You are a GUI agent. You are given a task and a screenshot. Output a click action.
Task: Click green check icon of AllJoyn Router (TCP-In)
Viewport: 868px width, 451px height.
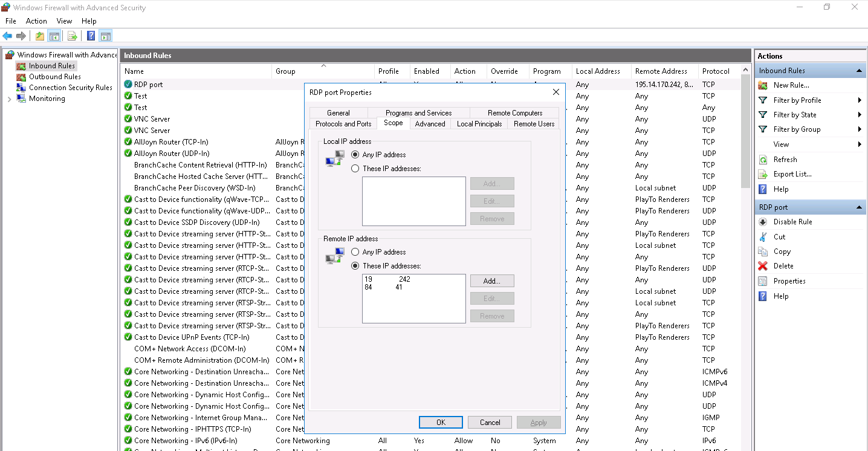[x=128, y=142]
